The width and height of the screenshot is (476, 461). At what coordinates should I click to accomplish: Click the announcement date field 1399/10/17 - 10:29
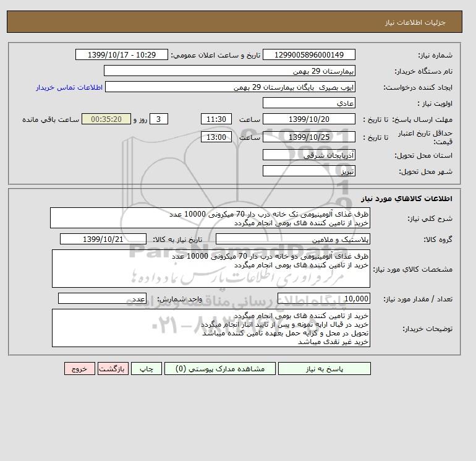click(x=121, y=54)
